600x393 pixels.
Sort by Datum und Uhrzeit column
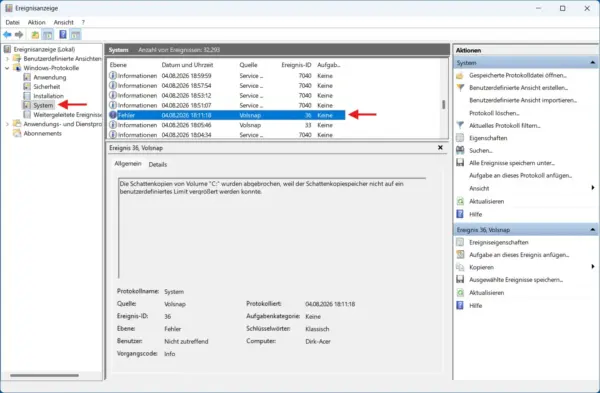point(187,65)
